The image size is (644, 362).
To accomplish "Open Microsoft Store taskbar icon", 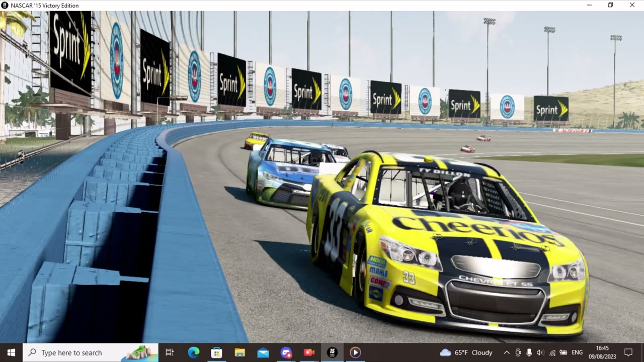I will tap(217, 352).
